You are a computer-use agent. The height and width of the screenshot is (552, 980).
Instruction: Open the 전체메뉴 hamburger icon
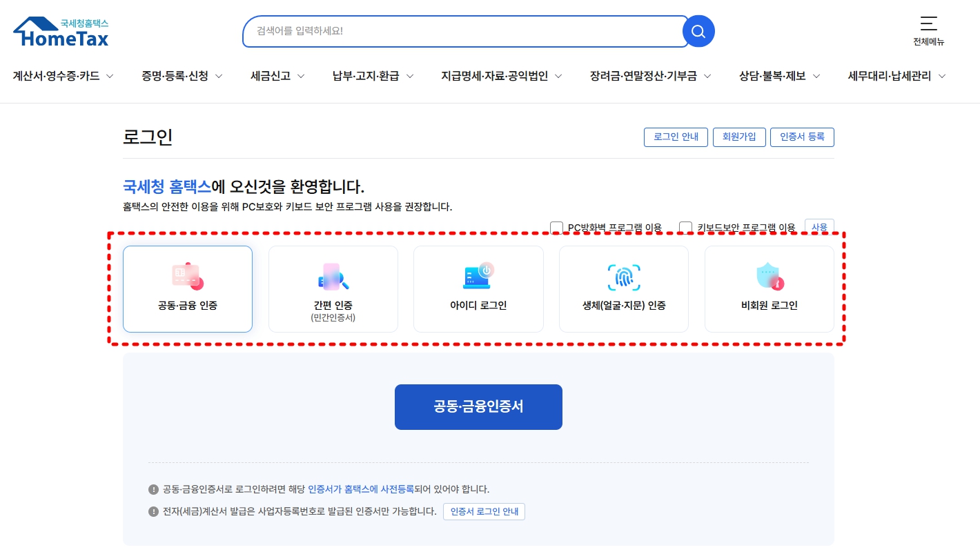[929, 23]
